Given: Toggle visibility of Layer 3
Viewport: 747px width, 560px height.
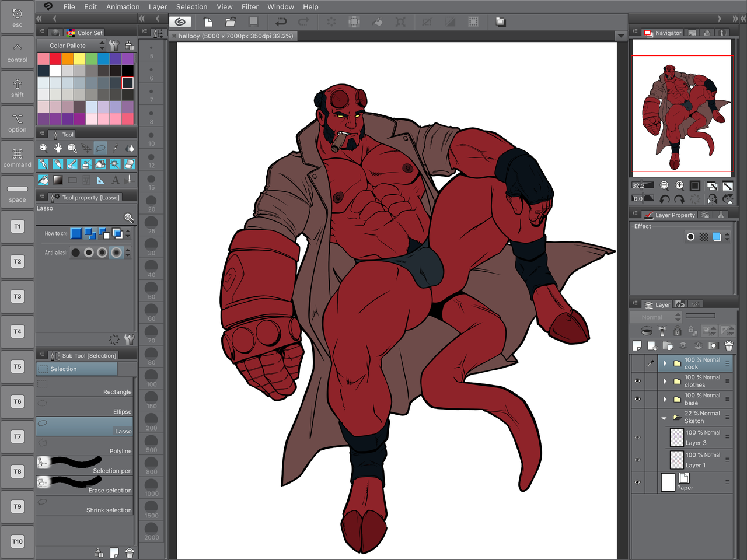Looking at the screenshot, I should [637, 437].
